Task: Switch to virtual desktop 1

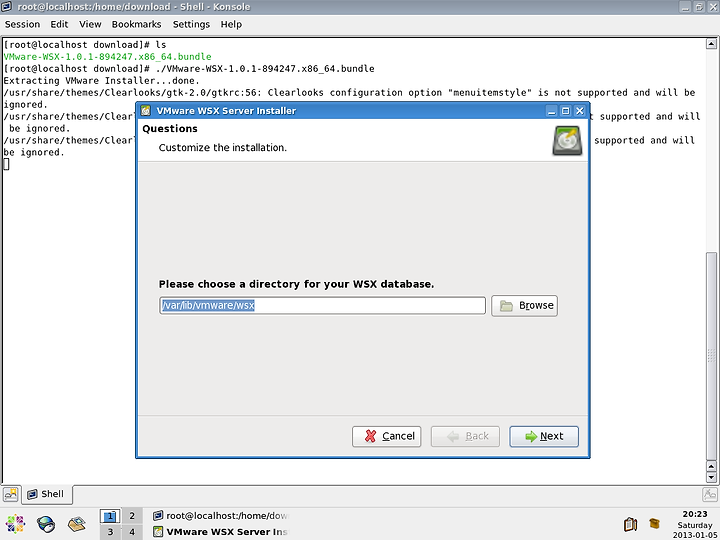Action: point(110,516)
